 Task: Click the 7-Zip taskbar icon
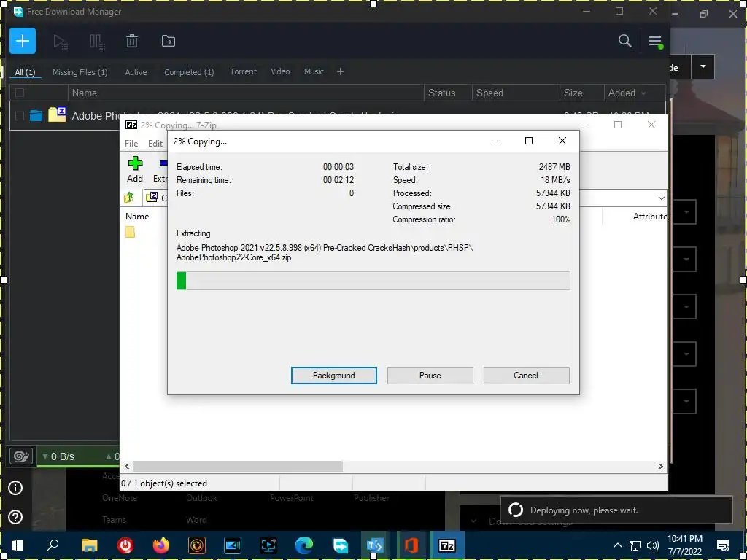coord(446,545)
